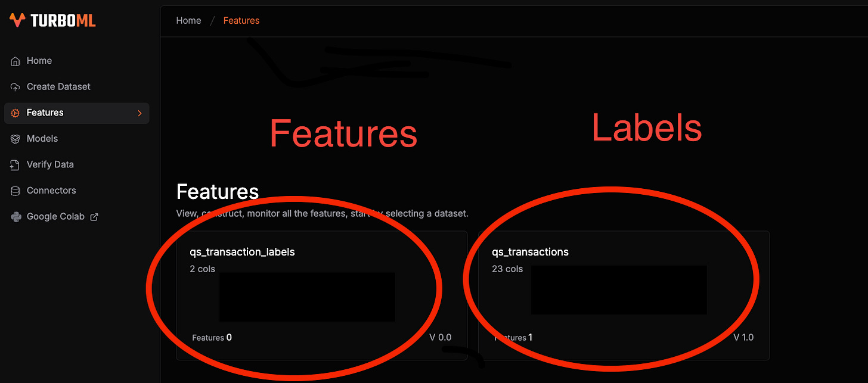Open Connectors in the sidebar
The width and height of the screenshot is (868, 383).
pos(76,191)
